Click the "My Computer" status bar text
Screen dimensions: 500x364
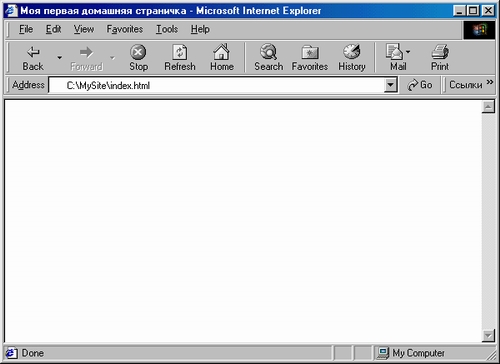(418, 353)
